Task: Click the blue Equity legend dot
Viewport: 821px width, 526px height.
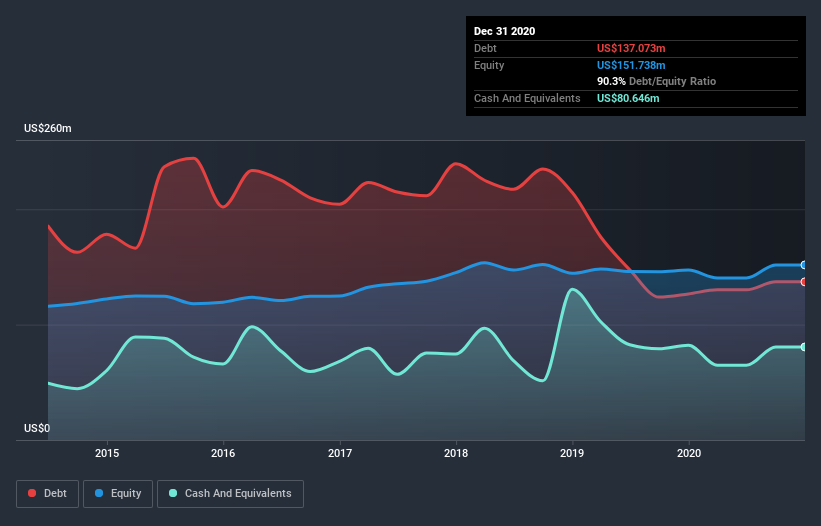Action: click(99, 493)
